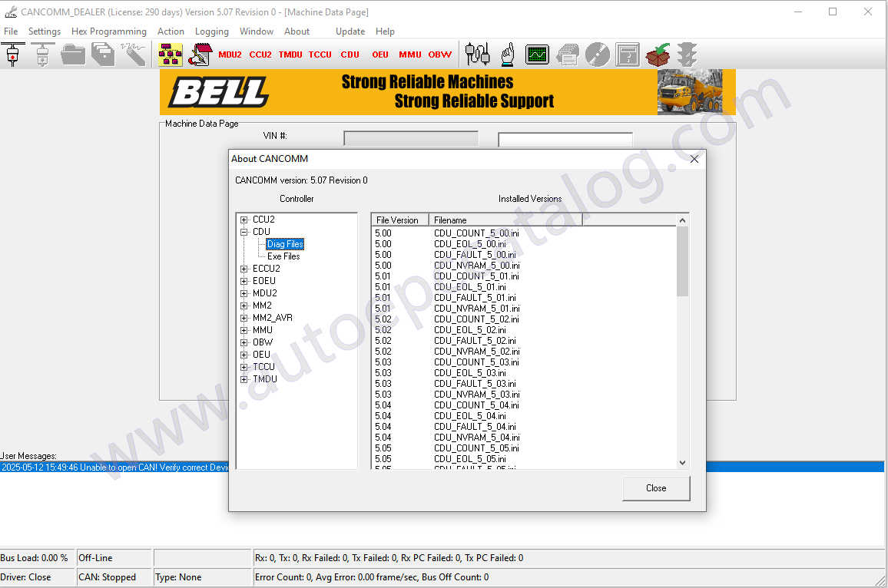Expand the OEU tree node
Image resolution: width=888 pixels, height=588 pixels.
pyautogui.click(x=244, y=355)
